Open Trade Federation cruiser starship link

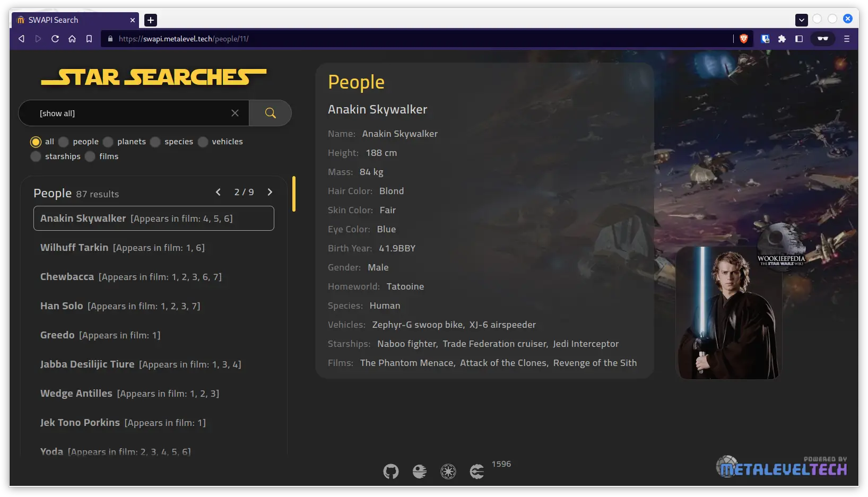(x=494, y=344)
